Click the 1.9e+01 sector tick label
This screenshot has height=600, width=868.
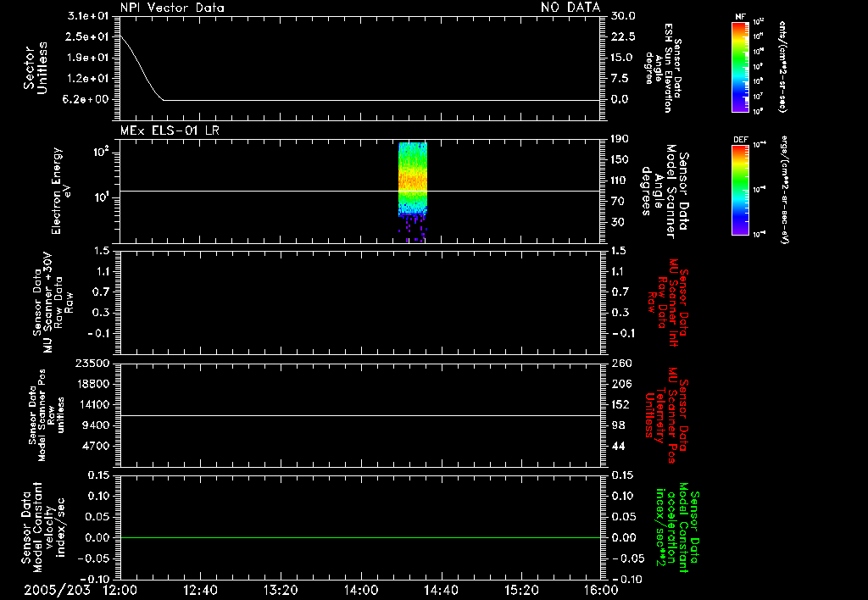point(88,58)
